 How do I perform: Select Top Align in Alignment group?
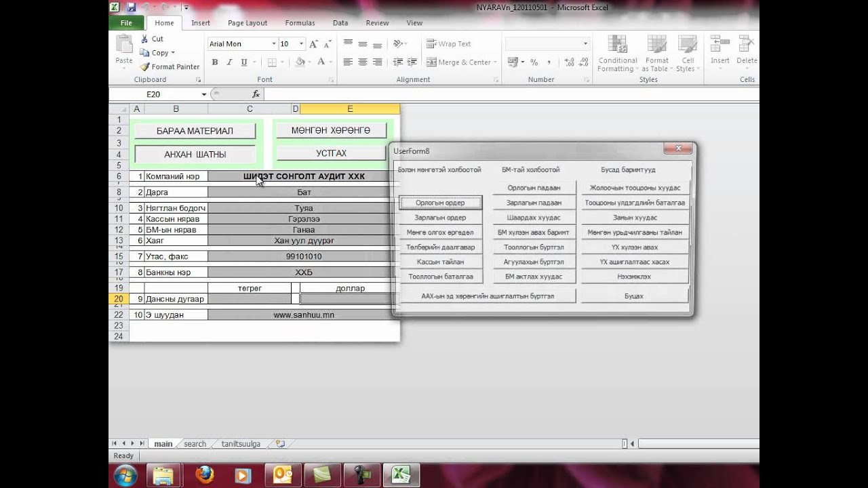(x=348, y=43)
